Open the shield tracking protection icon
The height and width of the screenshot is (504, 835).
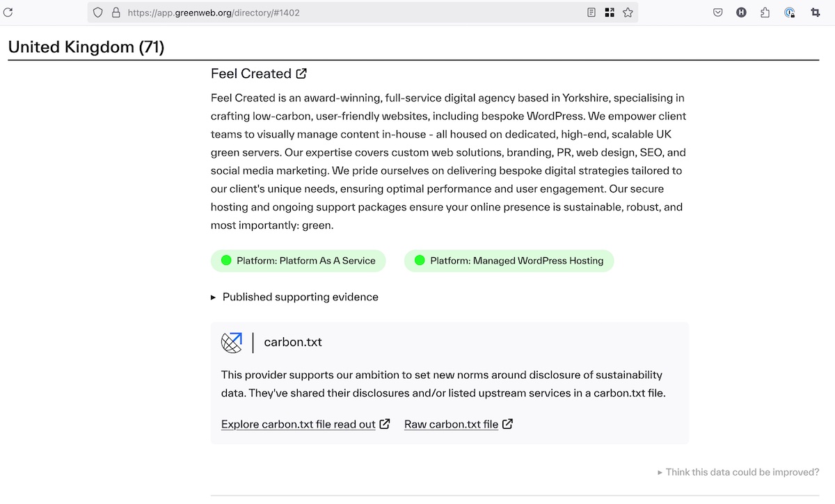tap(98, 13)
